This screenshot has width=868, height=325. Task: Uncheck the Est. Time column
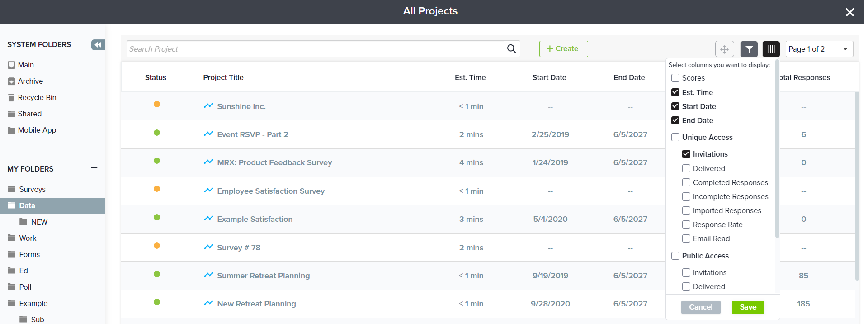click(675, 92)
